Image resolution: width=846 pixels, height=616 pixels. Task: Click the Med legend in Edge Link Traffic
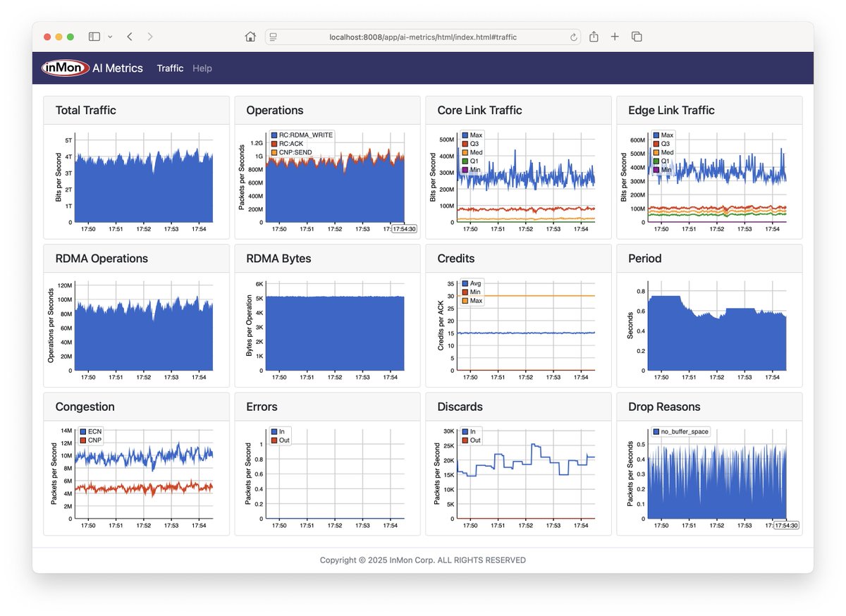663,152
